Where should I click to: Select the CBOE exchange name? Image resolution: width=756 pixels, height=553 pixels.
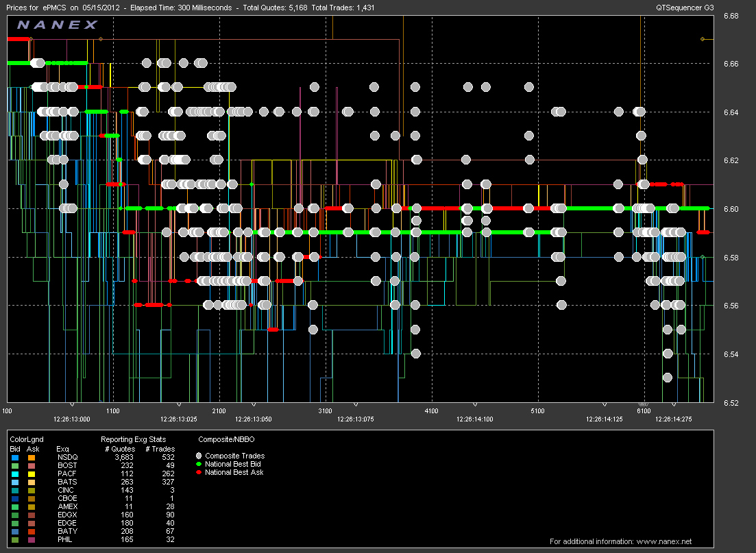point(67,498)
